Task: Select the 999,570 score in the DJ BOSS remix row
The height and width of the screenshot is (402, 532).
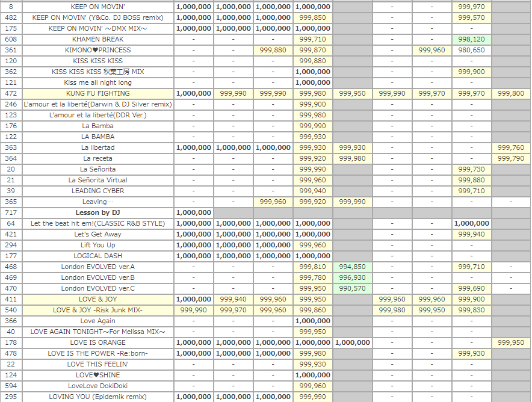Action: coord(471,17)
